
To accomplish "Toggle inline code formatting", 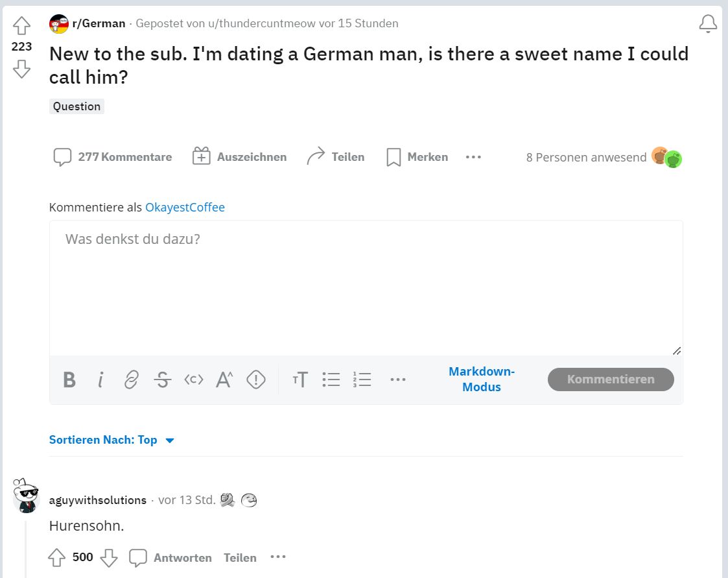I will (x=193, y=379).
